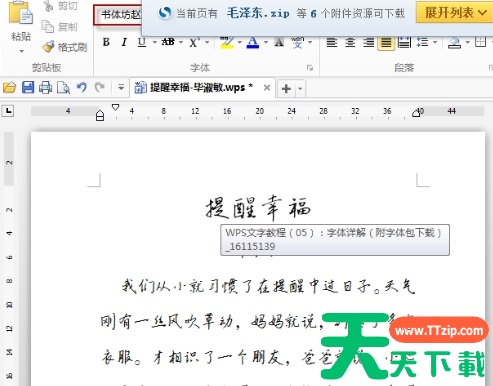Open the phonetic guide dropdown arrow

click(310, 42)
